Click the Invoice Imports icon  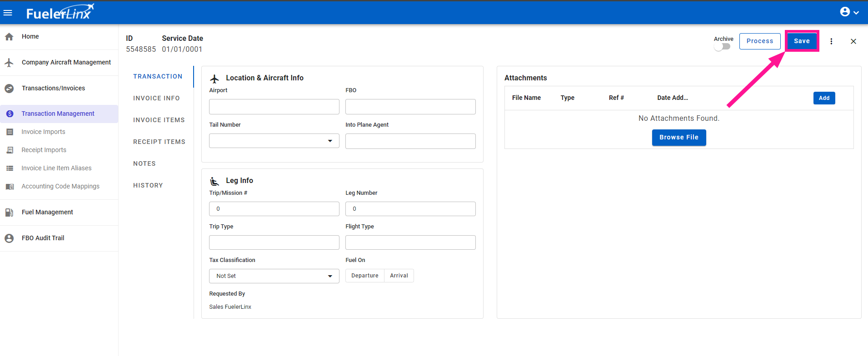[x=10, y=132]
